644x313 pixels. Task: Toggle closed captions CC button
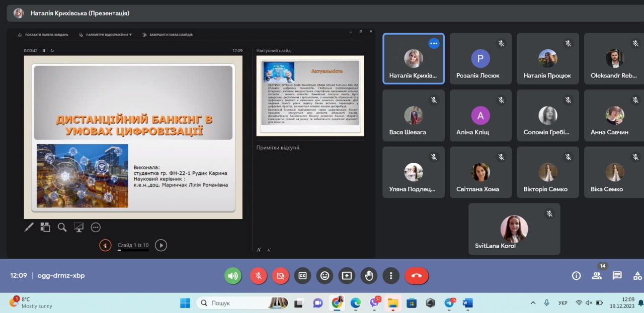tap(302, 276)
